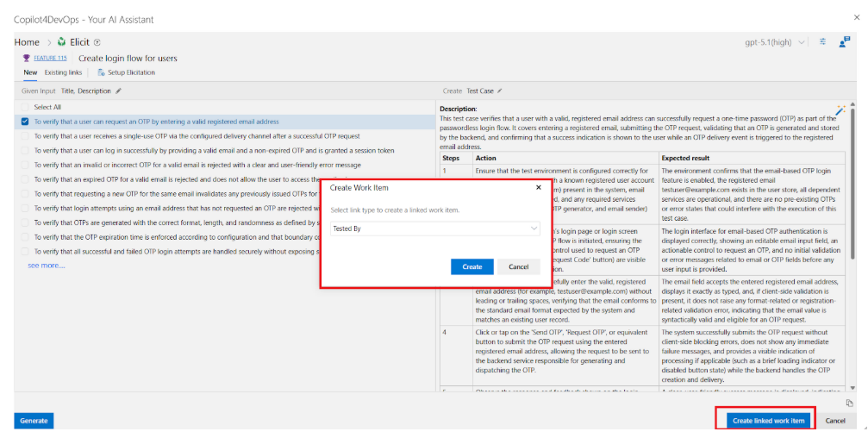Image resolution: width=868 pixels, height=438 pixels.
Task: Check 'login attempts using an email address' item
Action: pos(25,208)
